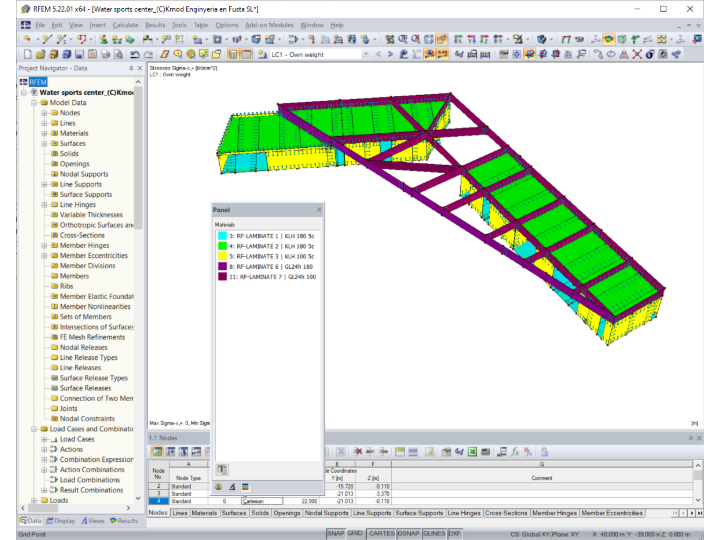Expand the Line Supports tree item
Image resolution: width=720 pixels, height=540 pixels.
pos(44,184)
